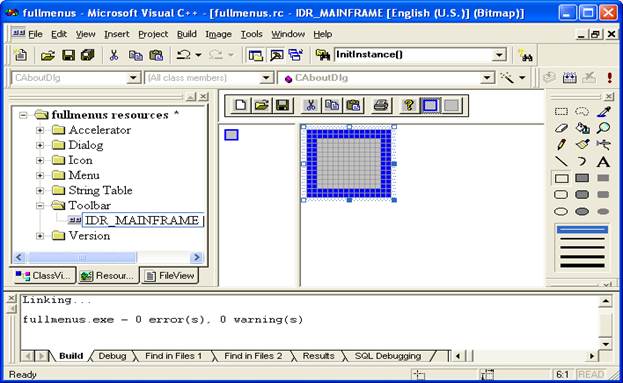Image resolution: width=623 pixels, height=383 pixels.
Task: Select the Irregular Selection tool
Action: 582,112
